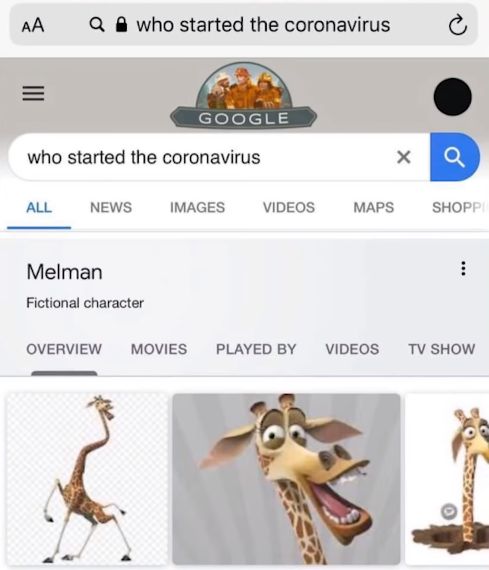
Task: Reload the page with the refresh icon
Action: [457, 25]
